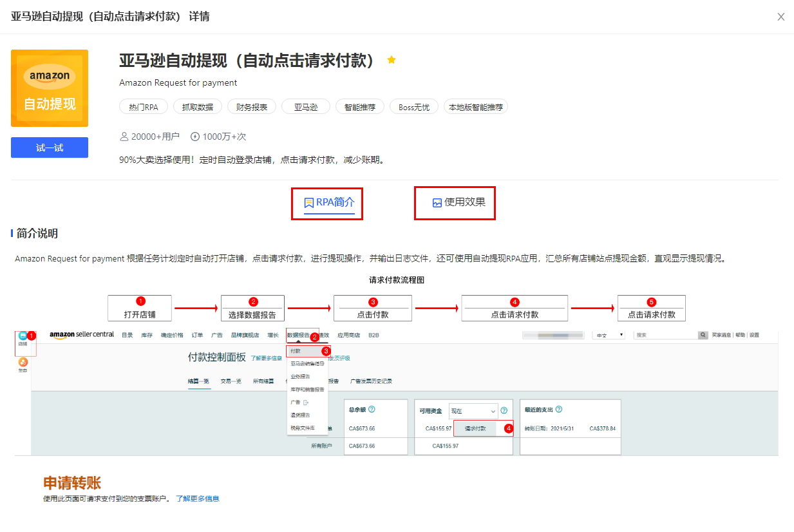Screen dimensions: 794x532
Task: Click 了解更多信息 link beside 付款控制面板
Action: tap(267, 358)
